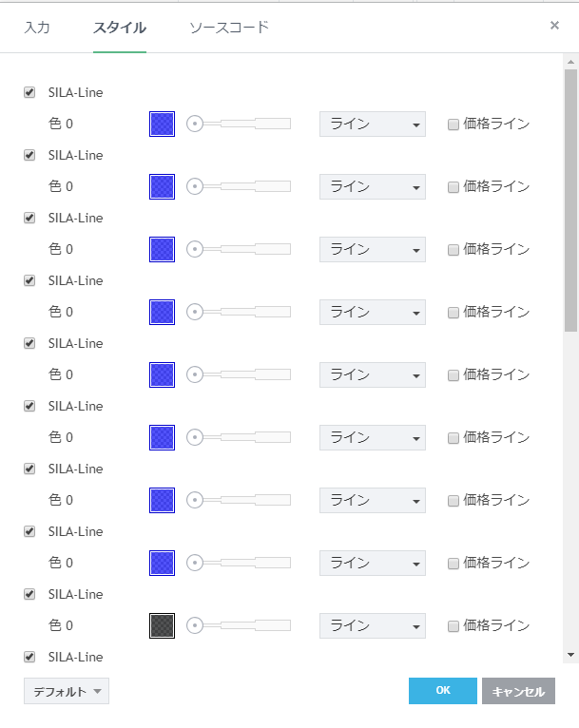Click the first blue color swatch
The width and height of the screenshot is (579, 728).
162,124
